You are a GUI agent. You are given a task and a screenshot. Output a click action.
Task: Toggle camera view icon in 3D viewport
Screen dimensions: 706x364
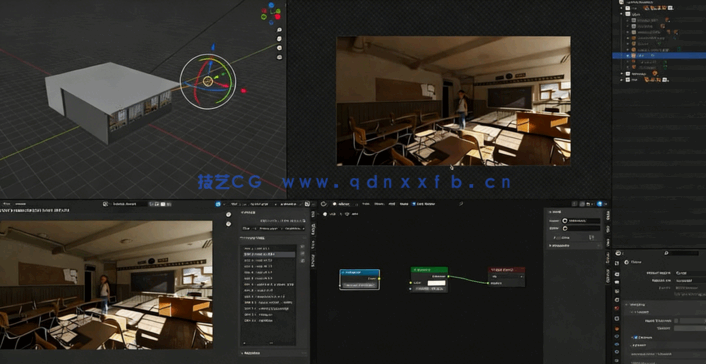279,48
